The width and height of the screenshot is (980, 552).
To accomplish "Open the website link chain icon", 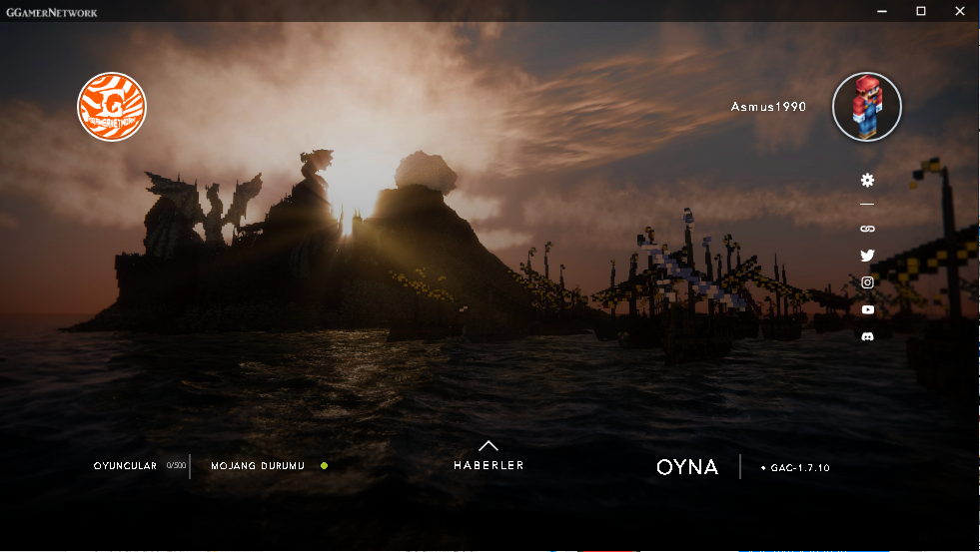I will pyautogui.click(x=867, y=230).
